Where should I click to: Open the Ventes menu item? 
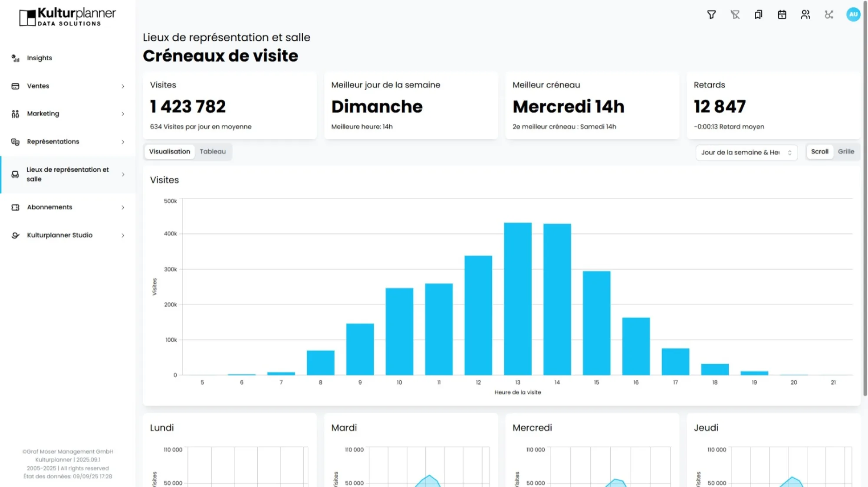pyautogui.click(x=68, y=86)
